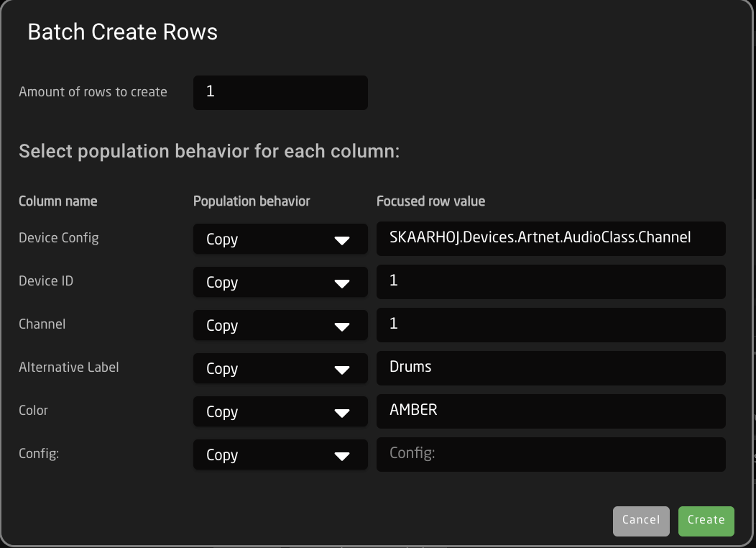The width and height of the screenshot is (756, 548).
Task: Open the Config: population behavior dropdown
Action: coord(280,455)
